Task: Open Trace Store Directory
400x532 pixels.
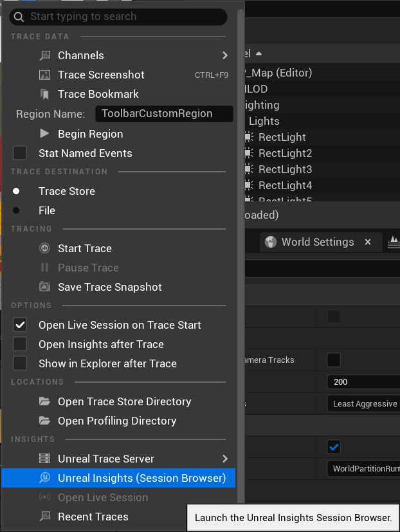Action: click(x=118, y=401)
